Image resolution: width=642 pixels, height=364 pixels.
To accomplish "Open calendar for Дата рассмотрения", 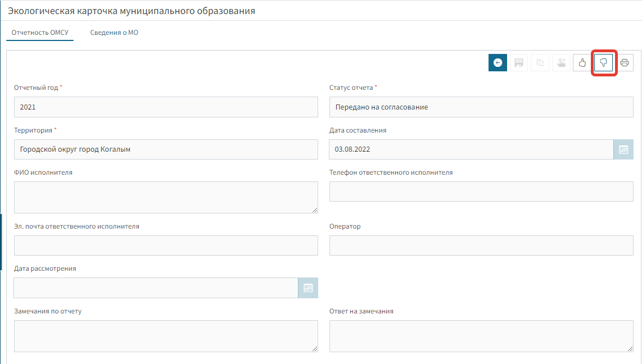I will pyautogui.click(x=308, y=288).
